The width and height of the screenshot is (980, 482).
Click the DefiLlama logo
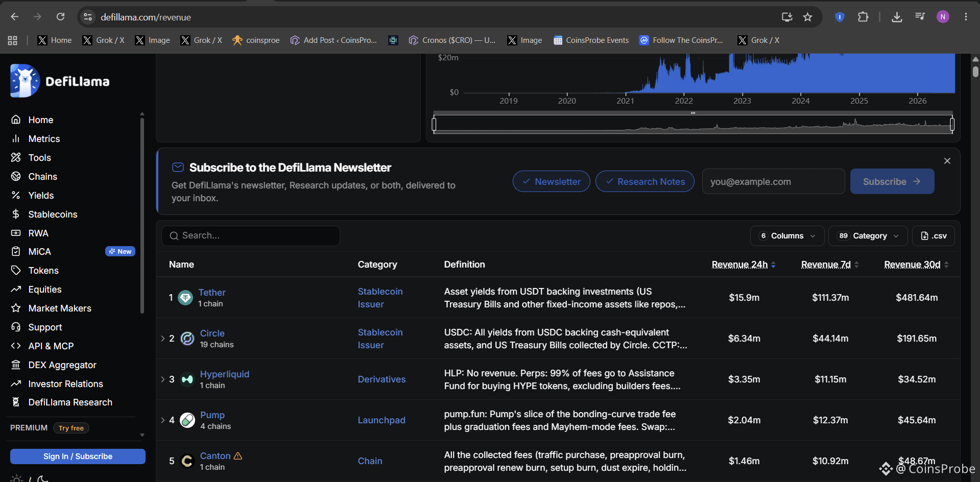pos(60,81)
